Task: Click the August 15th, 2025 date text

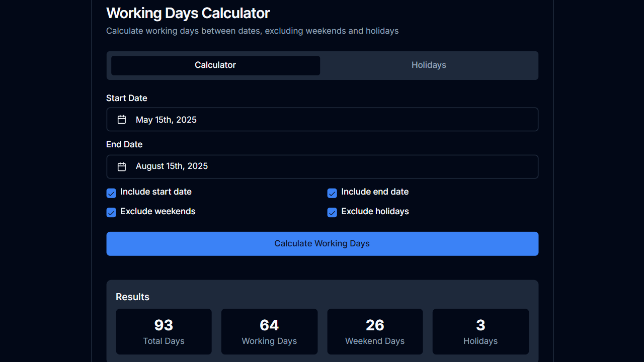Action: [x=172, y=166]
